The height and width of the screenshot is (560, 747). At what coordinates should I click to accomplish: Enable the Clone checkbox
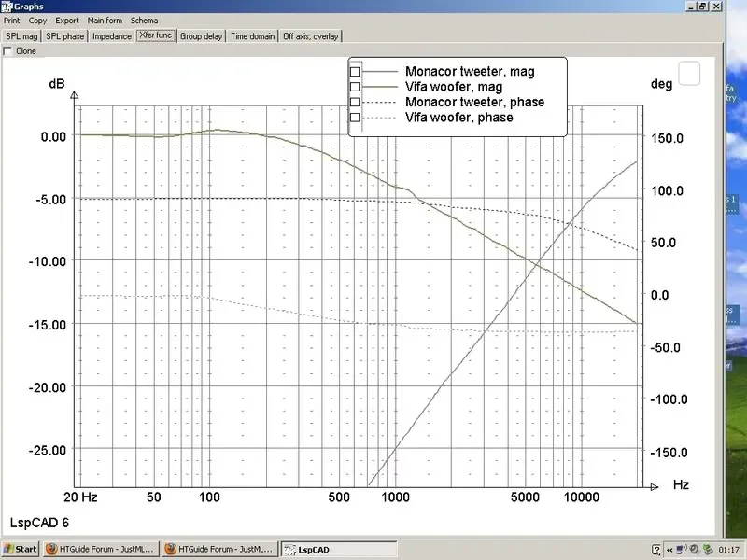[7, 51]
